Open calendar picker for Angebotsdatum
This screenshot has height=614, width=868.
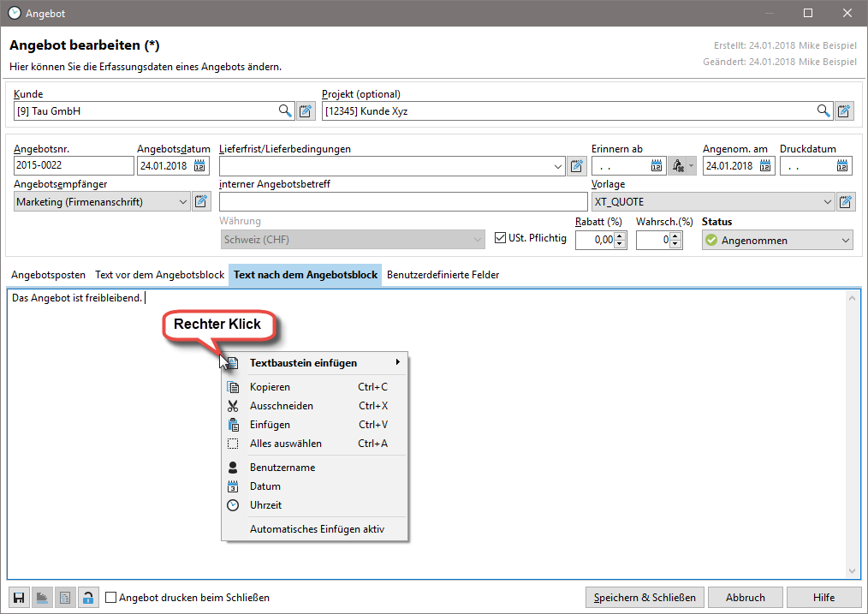[200, 166]
